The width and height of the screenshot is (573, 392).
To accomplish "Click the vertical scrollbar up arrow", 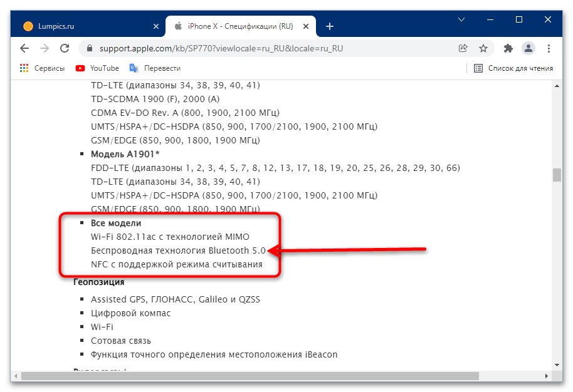I will tap(557, 86).
